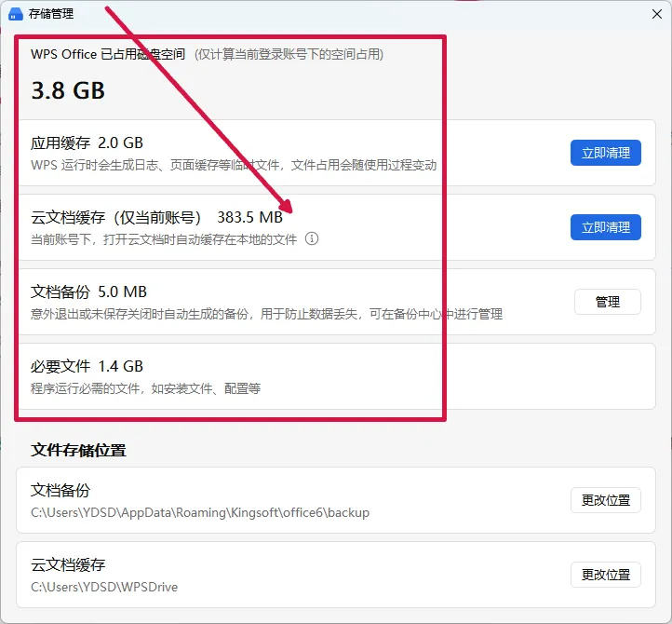Close the 存储管理 window
The width and height of the screenshot is (672, 624).
point(656,14)
